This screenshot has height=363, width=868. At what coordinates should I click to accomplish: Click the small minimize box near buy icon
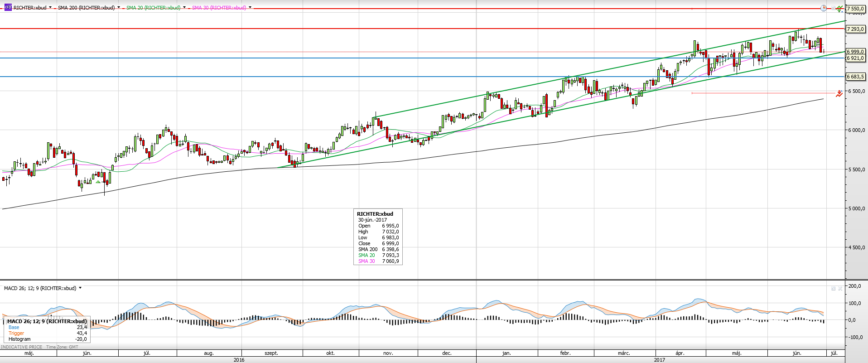833,8
